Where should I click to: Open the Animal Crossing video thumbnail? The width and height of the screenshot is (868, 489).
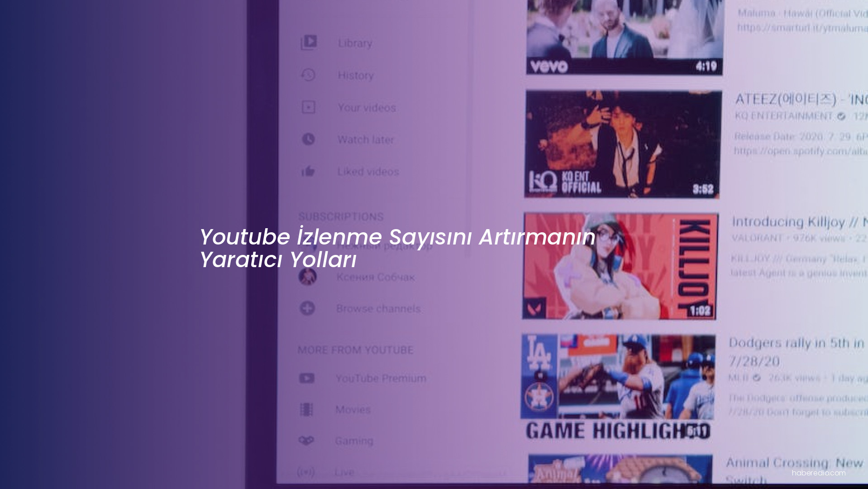[x=620, y=469]
